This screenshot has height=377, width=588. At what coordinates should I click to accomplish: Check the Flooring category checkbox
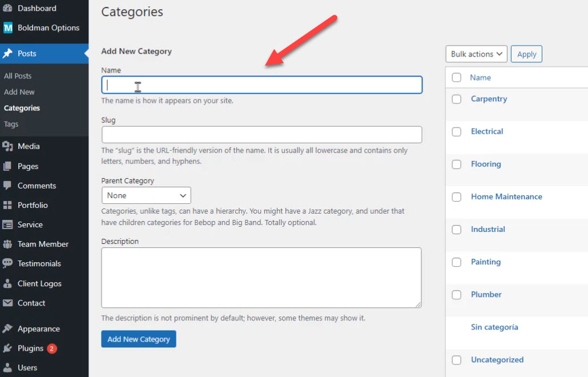point(456,165)
